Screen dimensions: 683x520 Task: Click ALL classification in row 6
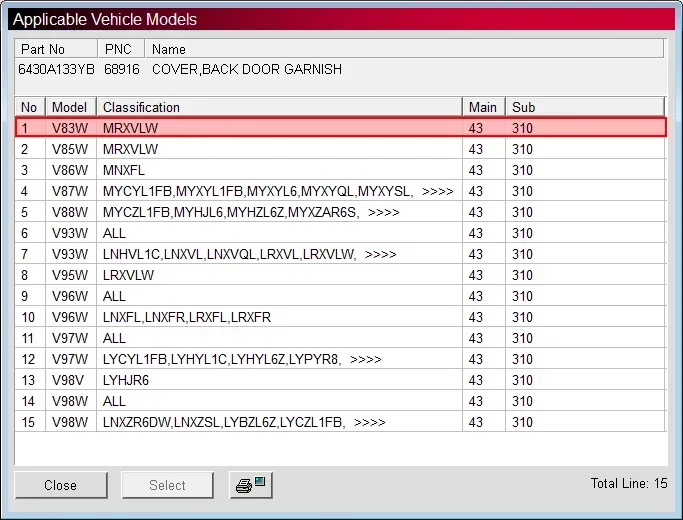pos(114,233)
